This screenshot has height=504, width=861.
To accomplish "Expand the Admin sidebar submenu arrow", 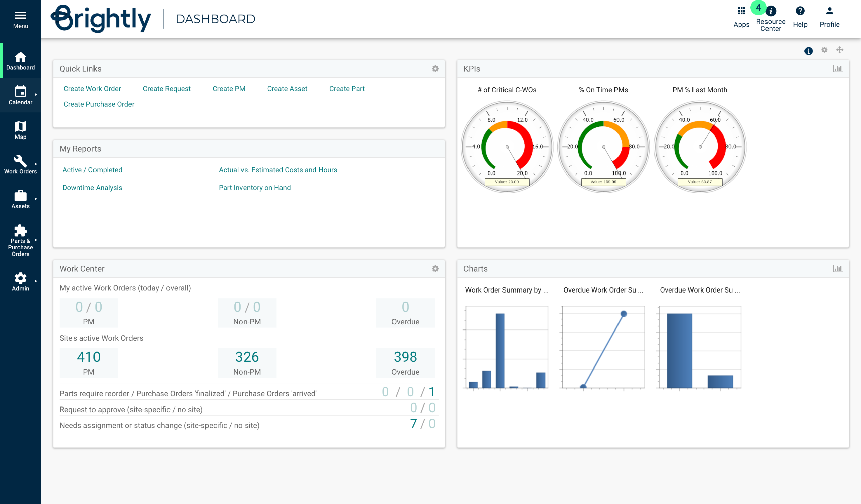I will click(x=36, y=281).
